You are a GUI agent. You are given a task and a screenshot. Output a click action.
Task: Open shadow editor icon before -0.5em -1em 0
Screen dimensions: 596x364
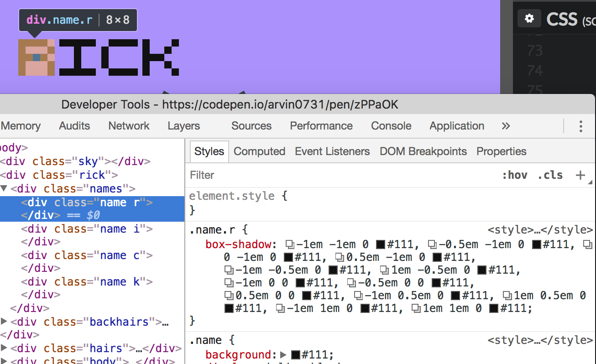click(x=432, y=244)
